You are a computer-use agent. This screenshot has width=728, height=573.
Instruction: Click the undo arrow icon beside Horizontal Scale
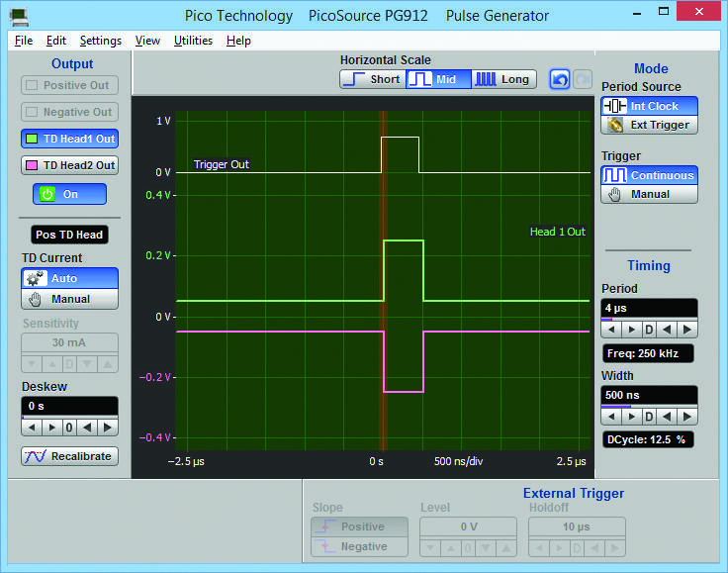(560, 79)
